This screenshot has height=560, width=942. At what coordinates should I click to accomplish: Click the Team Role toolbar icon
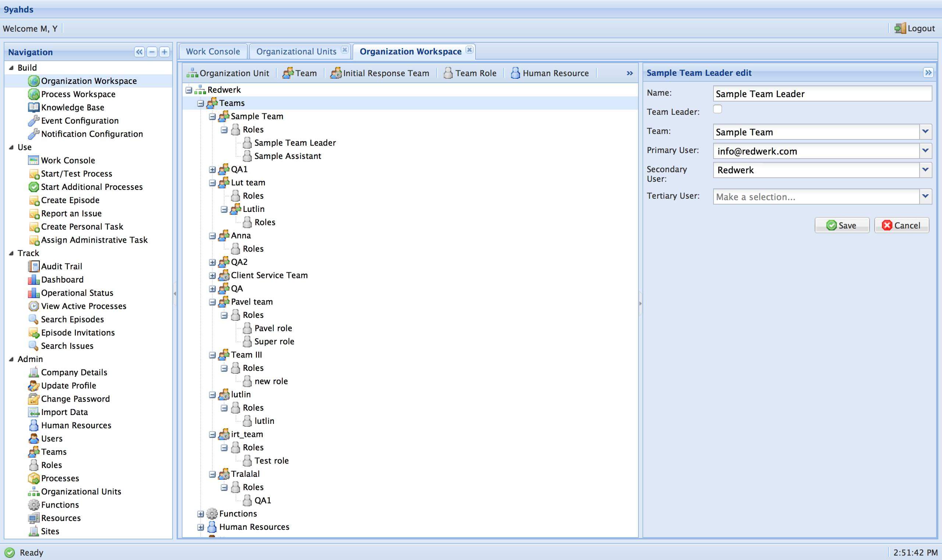click(448, 73)
